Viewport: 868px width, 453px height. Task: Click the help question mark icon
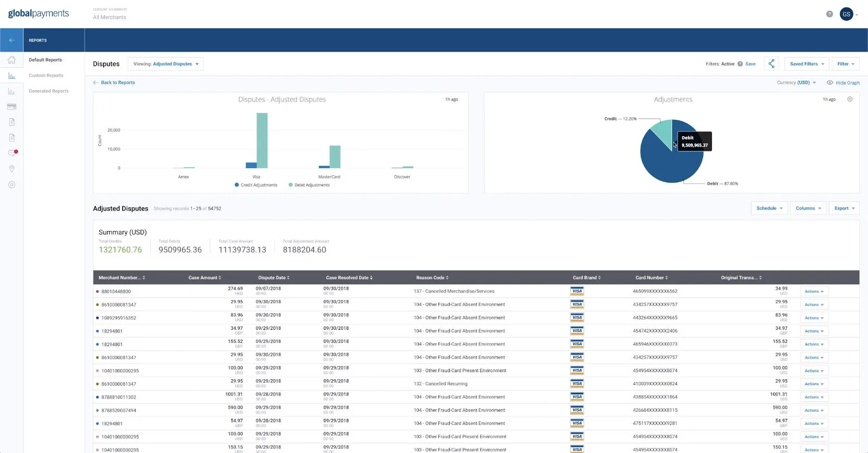[x=829, y=14]
